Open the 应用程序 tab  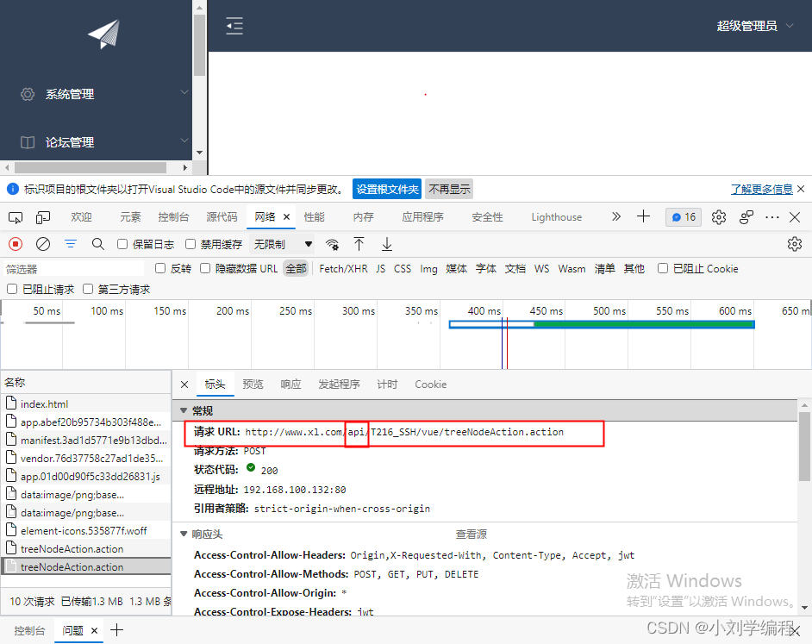[423, 217]
